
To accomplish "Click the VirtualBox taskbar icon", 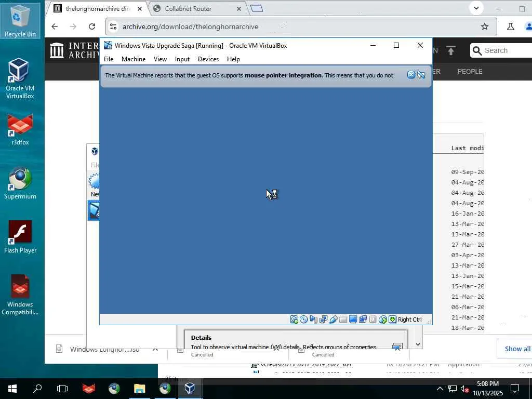I will pyautogui.click(x=190, y=388).
